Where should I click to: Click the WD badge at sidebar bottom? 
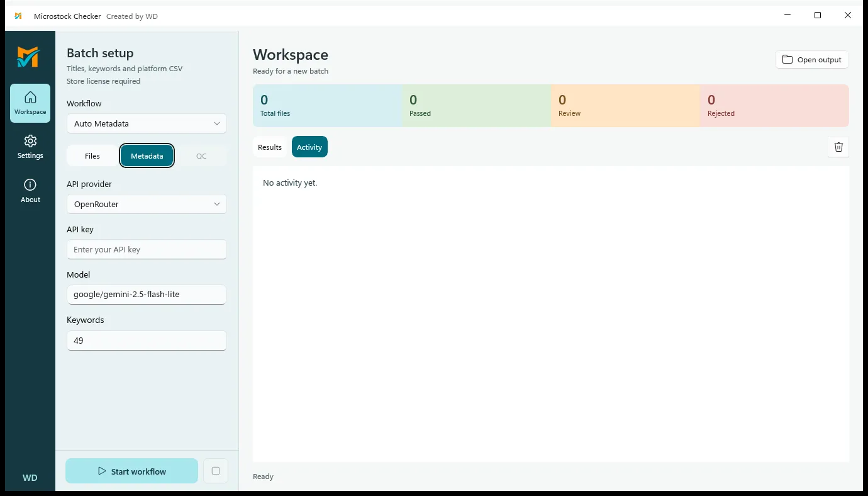tap(30, 478)
